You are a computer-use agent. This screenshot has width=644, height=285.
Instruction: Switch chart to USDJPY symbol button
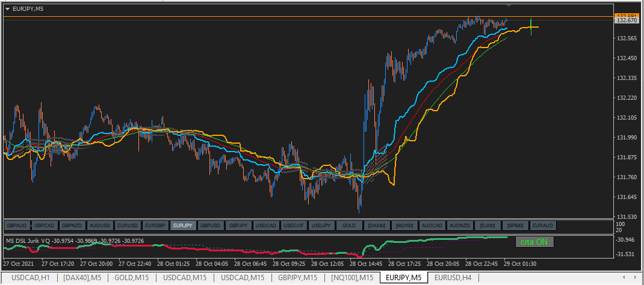coord(321,225)
